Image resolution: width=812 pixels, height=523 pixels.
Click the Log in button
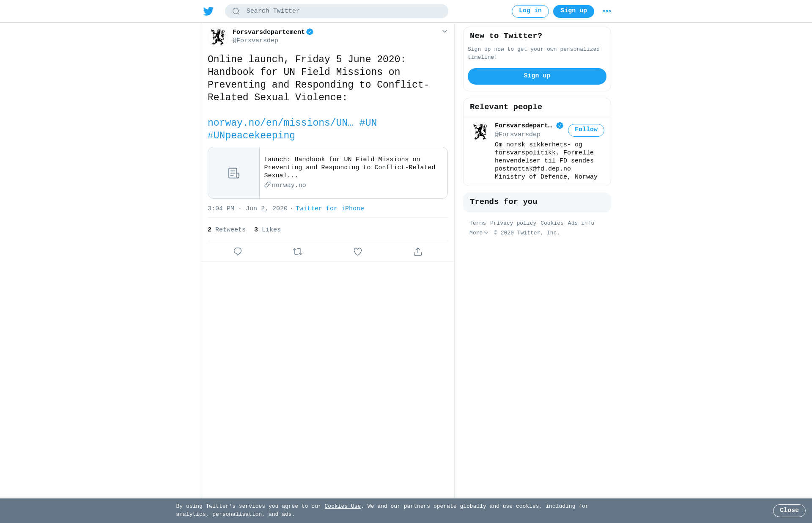(530, 11)
